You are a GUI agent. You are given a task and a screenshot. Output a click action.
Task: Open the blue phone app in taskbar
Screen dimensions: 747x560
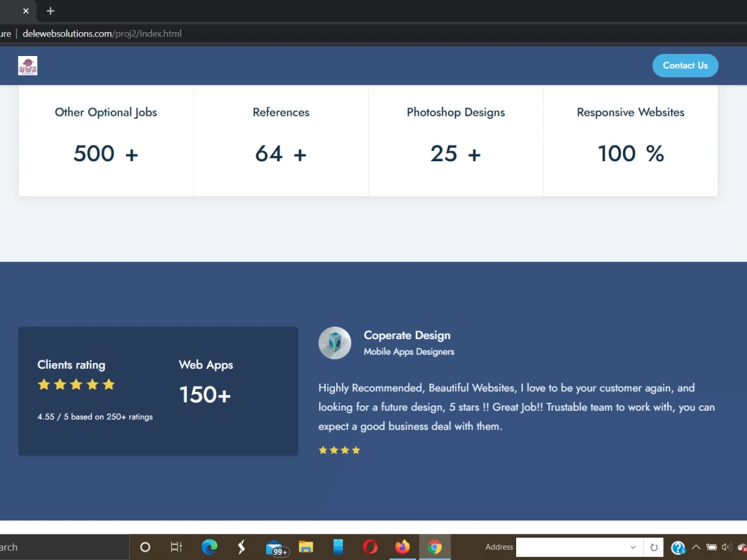coord(338,547)
